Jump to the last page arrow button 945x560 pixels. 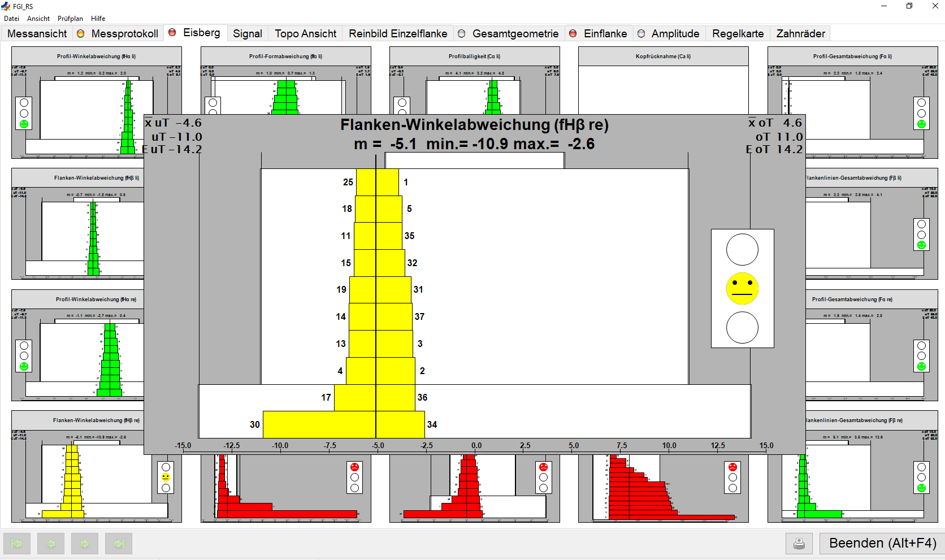[119, 544]
